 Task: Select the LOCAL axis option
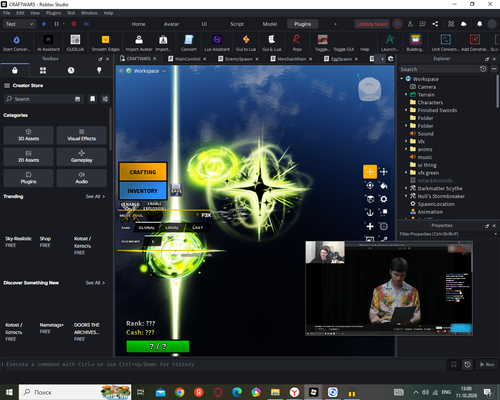(x=172, y=228)
